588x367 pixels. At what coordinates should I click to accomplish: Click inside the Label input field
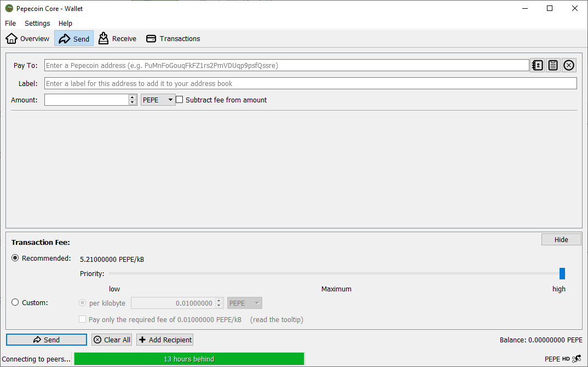point(219,83)
